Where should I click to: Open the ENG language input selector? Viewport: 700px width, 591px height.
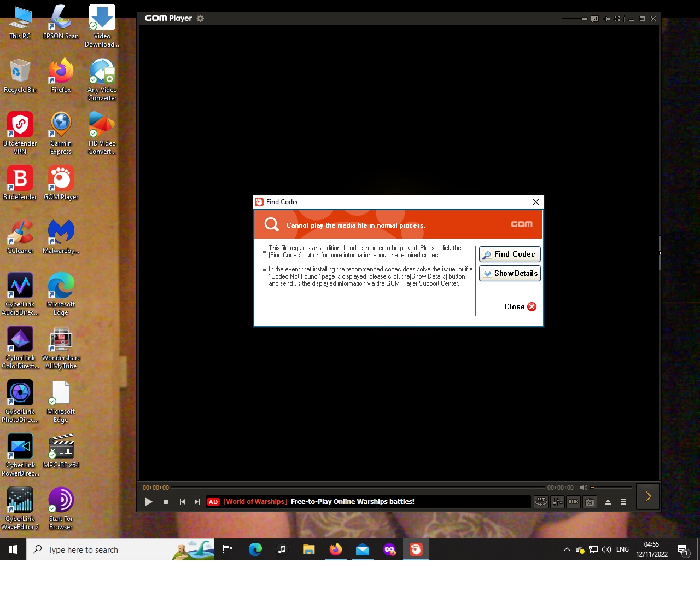tap(622, 549)
